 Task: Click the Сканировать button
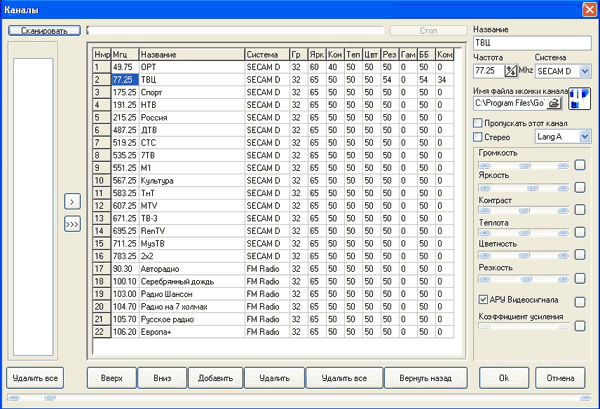coord(44,31)
